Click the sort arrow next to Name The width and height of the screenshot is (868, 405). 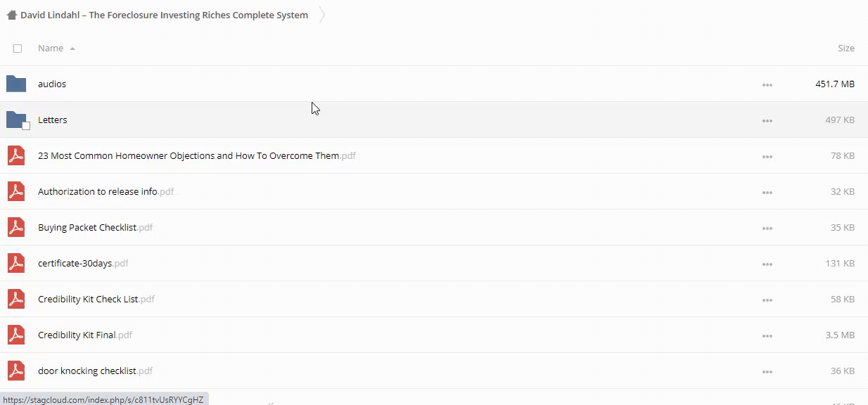[72, 49]
